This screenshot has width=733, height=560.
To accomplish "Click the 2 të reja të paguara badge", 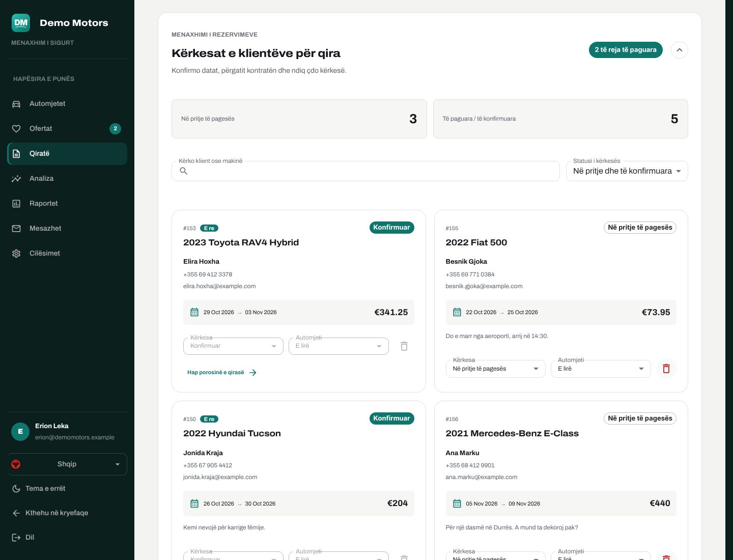I will point(626,50).
